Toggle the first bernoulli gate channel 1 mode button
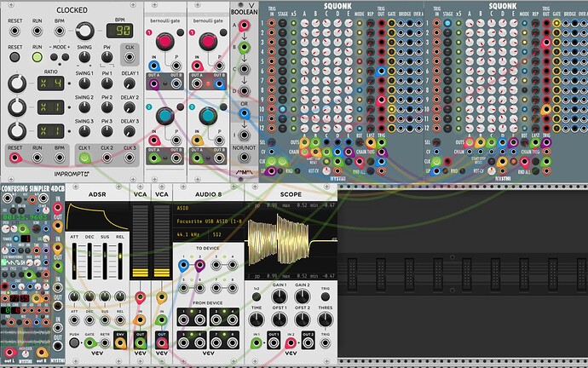 pyautogui.click(x=181, y=32)
